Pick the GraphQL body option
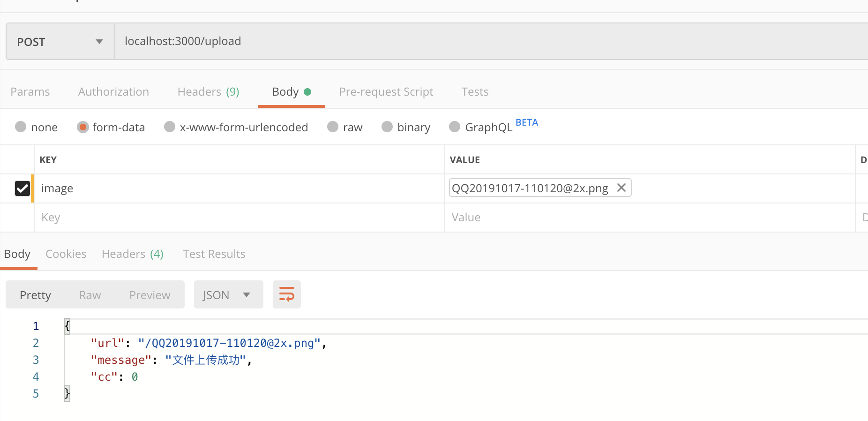This screenshot has width=868, height=421. coord(455,127)
